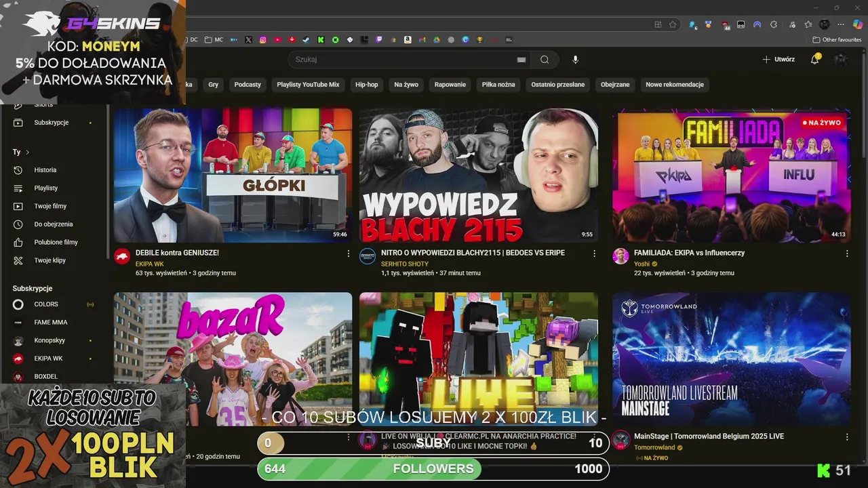This screenshot has height=488, width=868.
Task: Open the Steam bookmark
Action: click(x=306, y=40)
